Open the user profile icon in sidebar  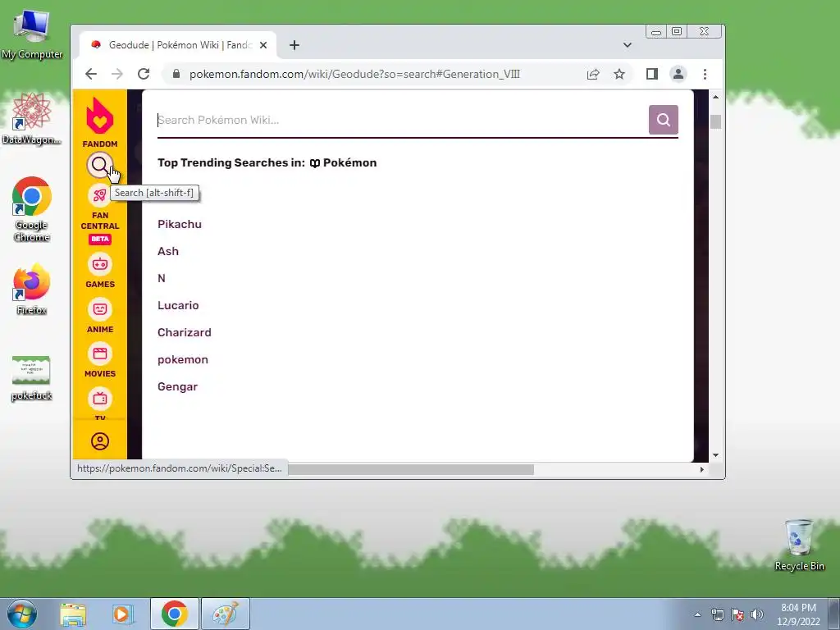pos(99,441)
